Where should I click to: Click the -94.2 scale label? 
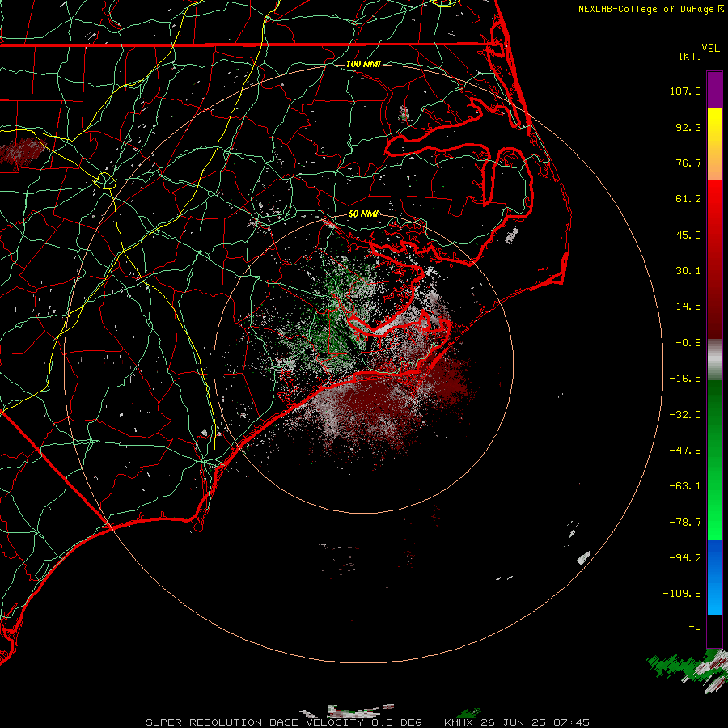(x=685, y=558)
